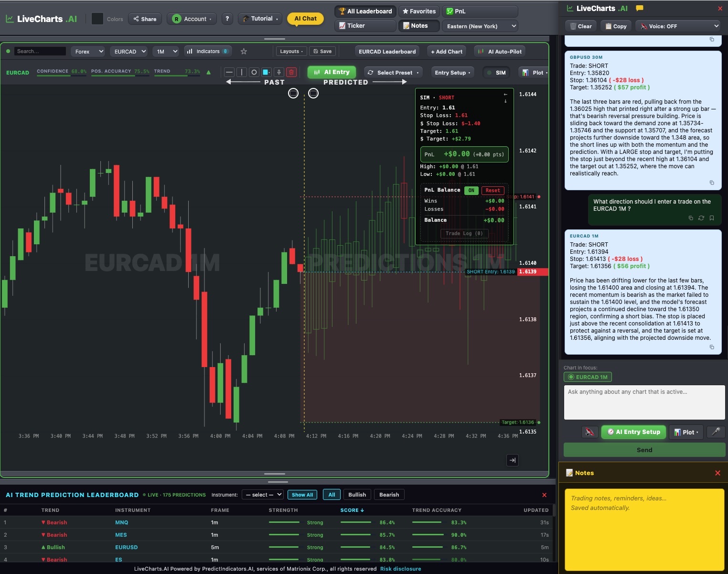Select the horizontal line drawing tool
Screen dimensions: 728x574
(229, 72)
